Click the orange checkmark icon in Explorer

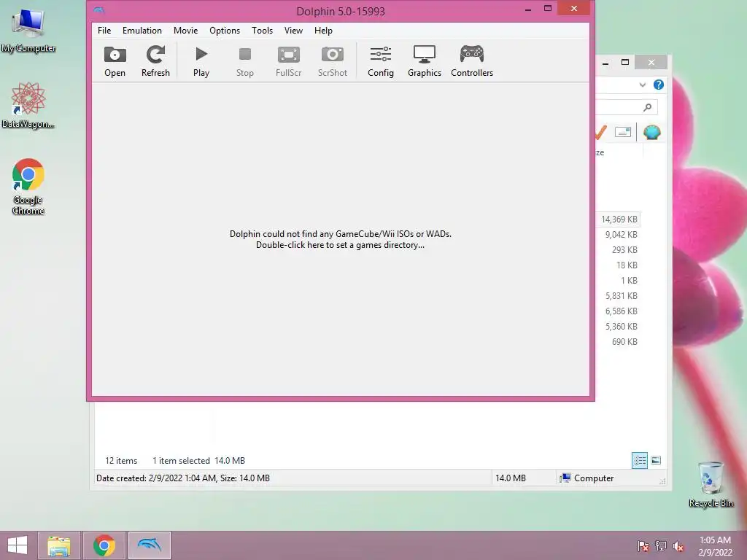click(601, 132)
